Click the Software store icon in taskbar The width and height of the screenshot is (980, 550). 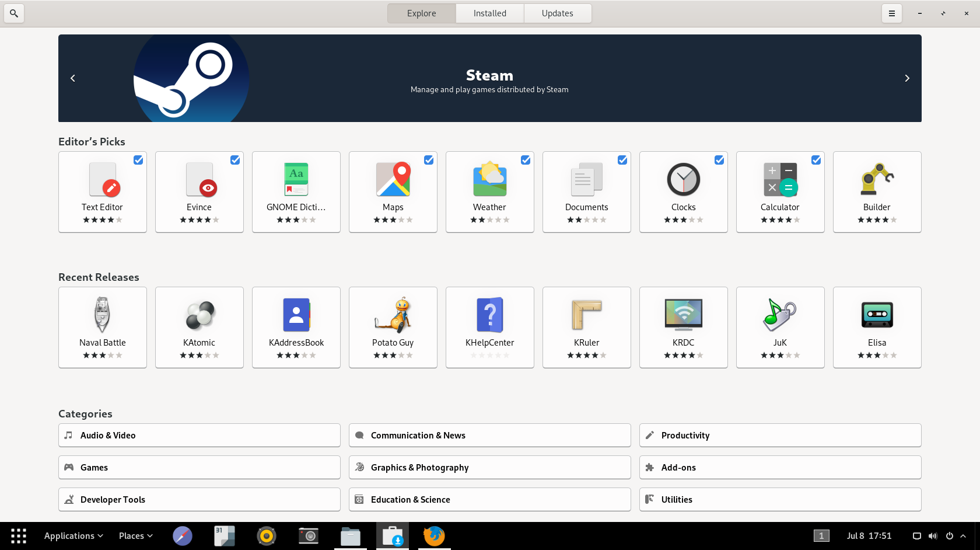[x=393, y=536]
